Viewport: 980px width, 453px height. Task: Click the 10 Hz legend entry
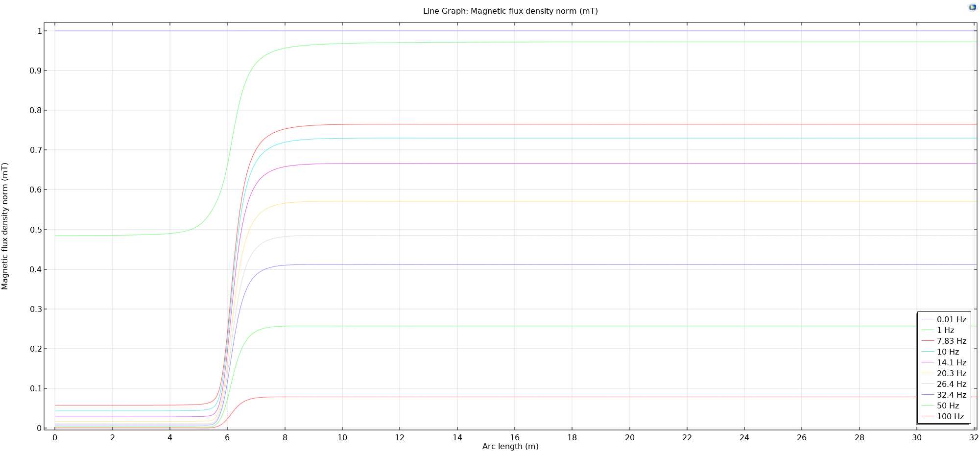tap(948, 352)
